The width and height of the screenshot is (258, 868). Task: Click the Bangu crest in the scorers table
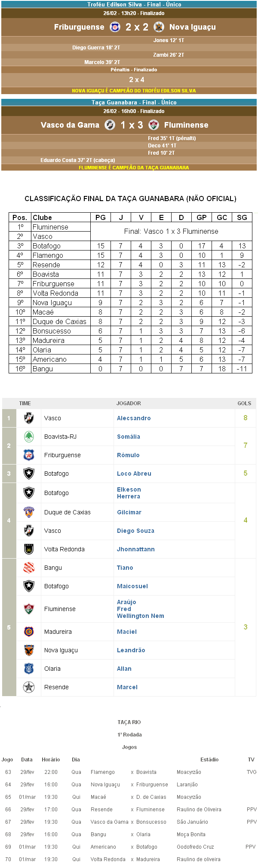click(29, 568)
